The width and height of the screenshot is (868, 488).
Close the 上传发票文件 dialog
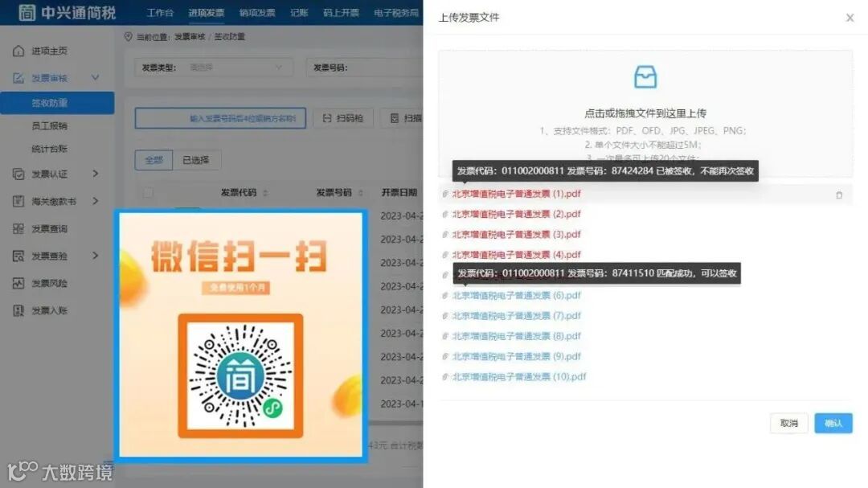pyautogui.click(x=850, y=18)
